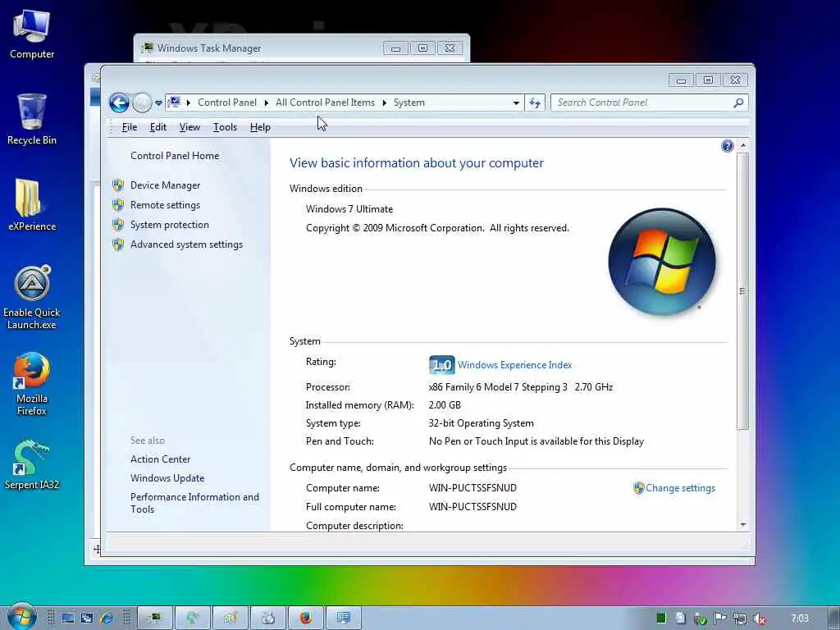Open the Computer desktop icon
Image resolution: width=840 pixels, height=630 pixels.
(32, 34)
